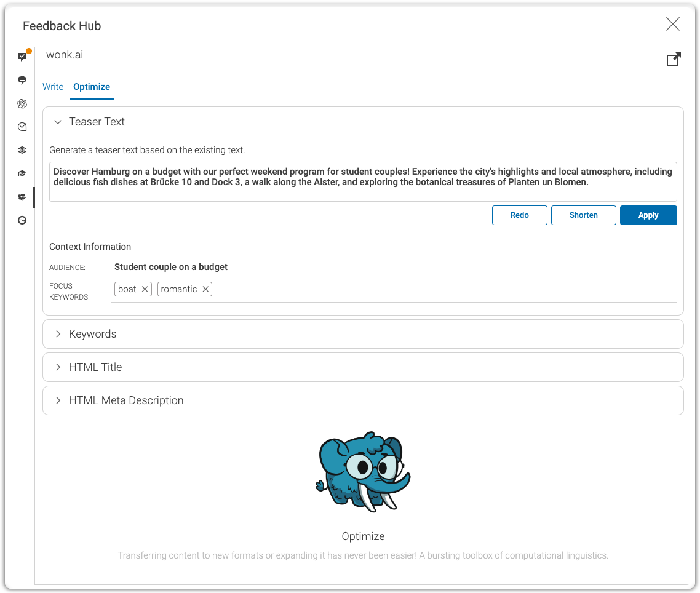Open the bottom gauge circle sidebar icon
Image resolution: width=700 pixels, height=593 pixels.
[x=22, y=220]
